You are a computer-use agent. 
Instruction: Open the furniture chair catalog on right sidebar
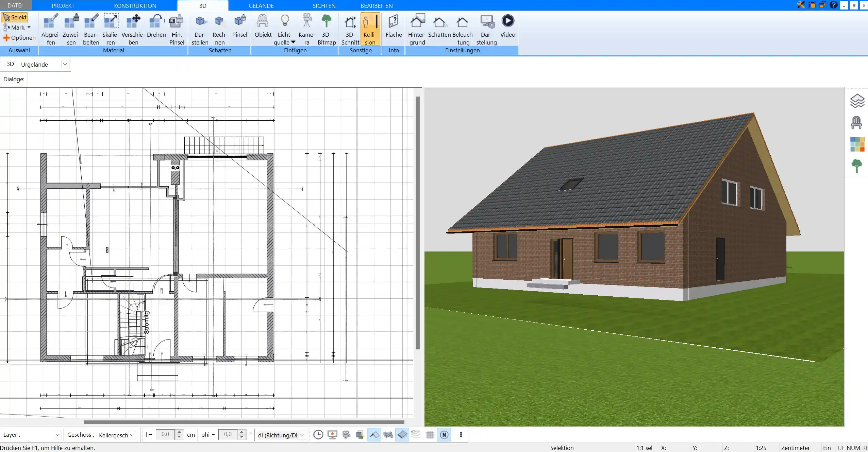tap(856, 123)
